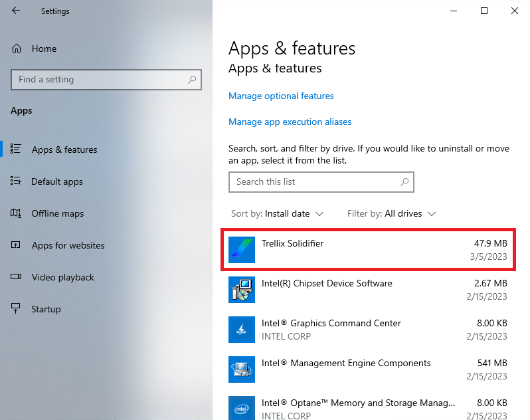Click Manage app execution aliases link
Screen dimensions: 530x420
(x=290, y=122)
